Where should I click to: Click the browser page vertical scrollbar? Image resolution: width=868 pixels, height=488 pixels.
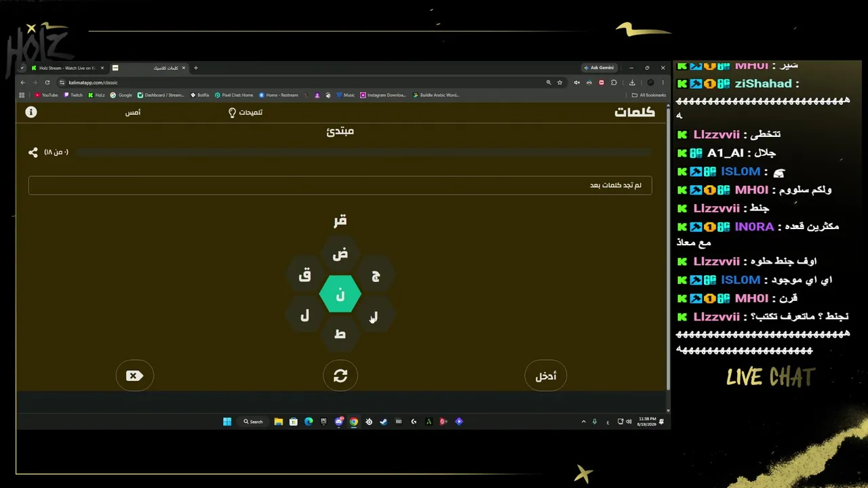click(669, 248)
